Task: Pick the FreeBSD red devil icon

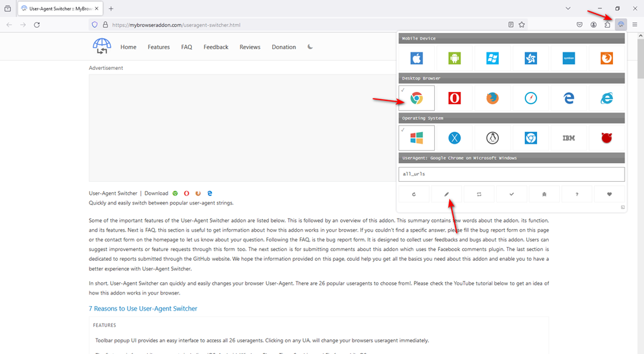Action: [x=606, y=138]
